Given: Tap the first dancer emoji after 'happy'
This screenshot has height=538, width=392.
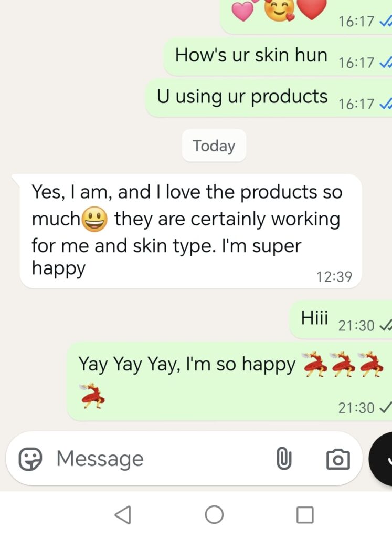Looking at the screenshot, I should [x=315, y=364].
